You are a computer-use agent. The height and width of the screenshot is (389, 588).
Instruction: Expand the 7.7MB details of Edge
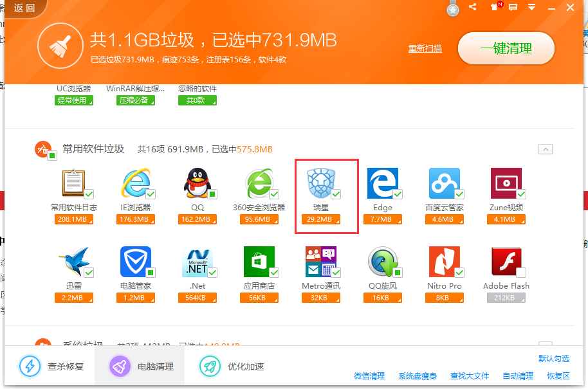coord(383,219)
